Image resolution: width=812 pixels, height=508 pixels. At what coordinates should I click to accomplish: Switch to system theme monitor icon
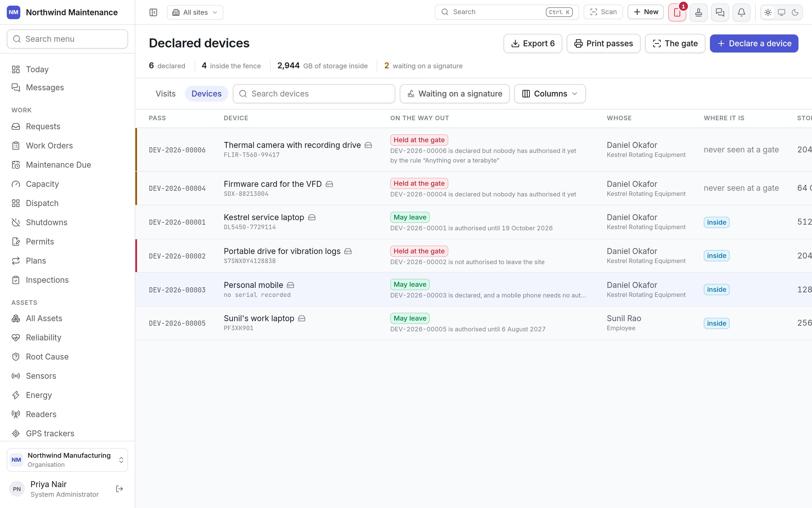pyautogui.click(x=782, y=12)
